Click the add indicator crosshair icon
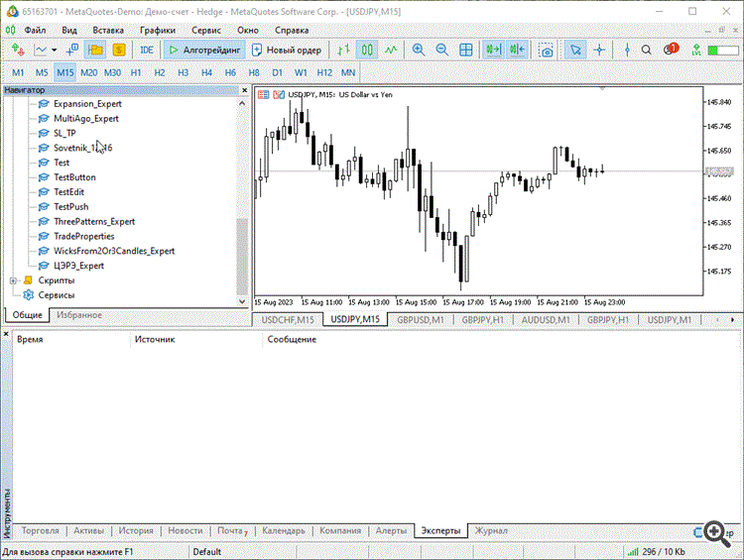The image size is (744, 560). pos(72,50)
